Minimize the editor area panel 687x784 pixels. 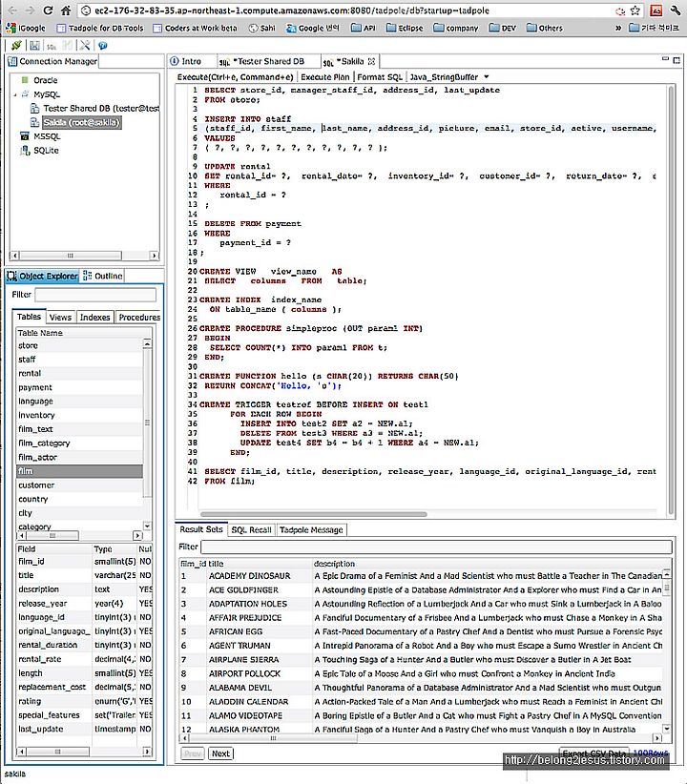point(665,59)
